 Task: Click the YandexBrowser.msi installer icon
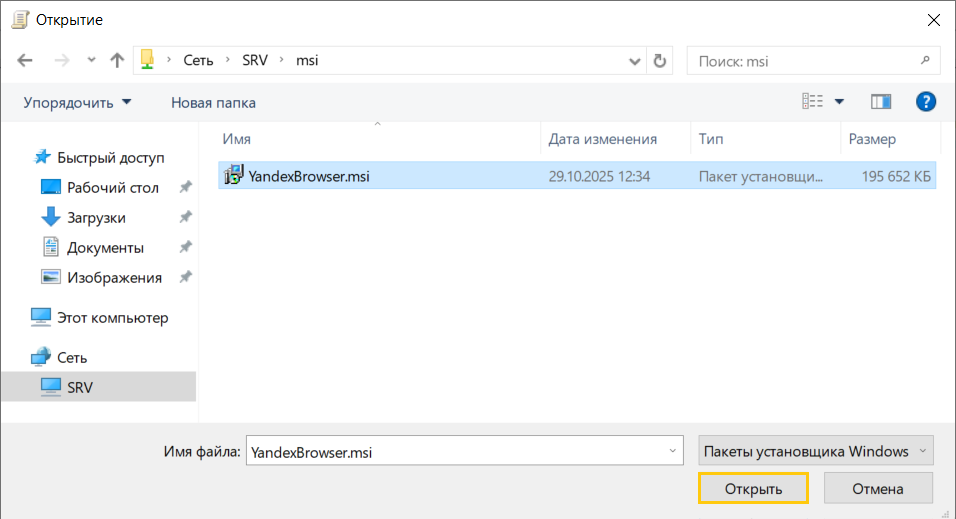coord(234,176)
